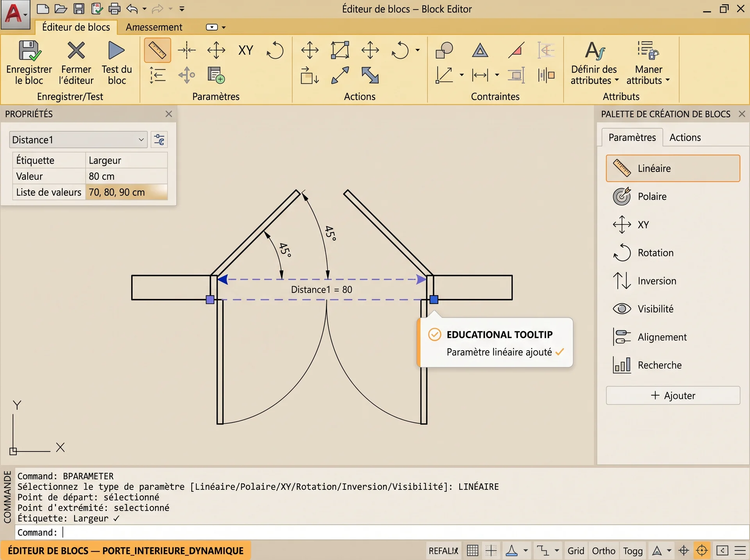The height and width of the screenshot is (560, 750).
Task: Open the undo history dropdown arrow
Action: 144,9
